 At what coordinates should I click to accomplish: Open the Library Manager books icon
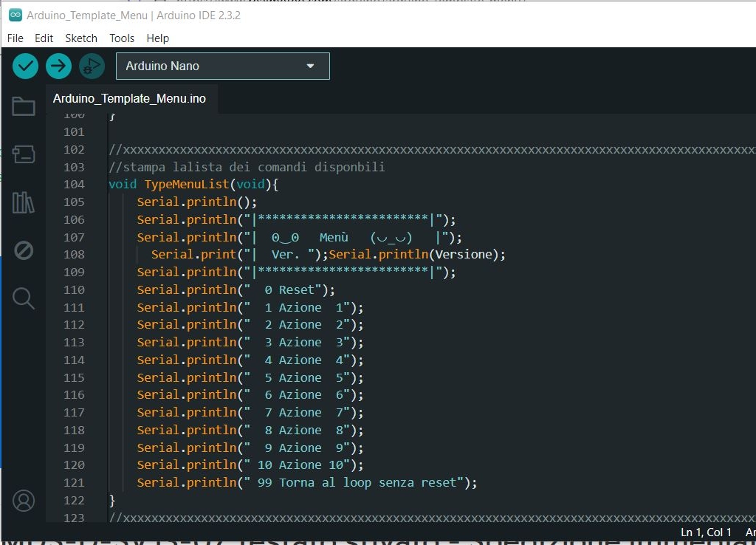point(24,202)
